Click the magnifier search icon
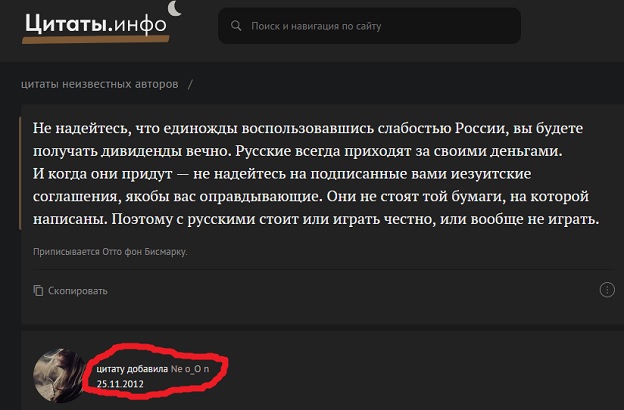Viewport: 624px width, 410px height. [x=236, y=26]
